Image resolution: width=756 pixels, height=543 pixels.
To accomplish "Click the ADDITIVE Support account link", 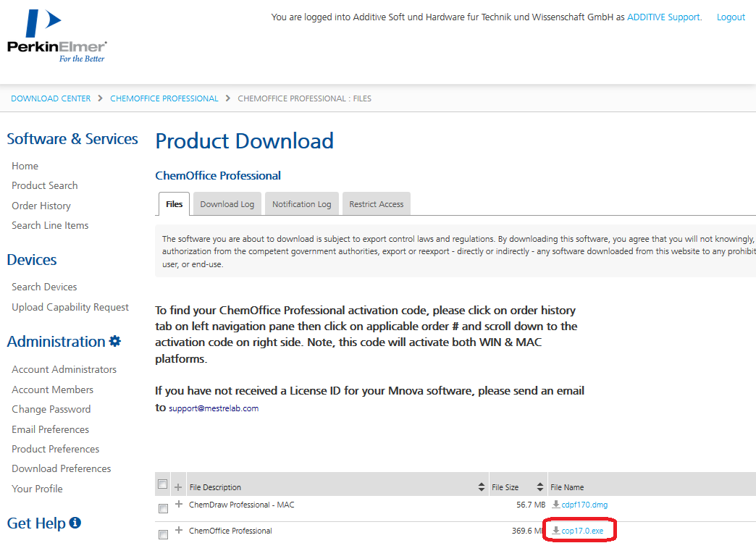I will click(663, 17).
